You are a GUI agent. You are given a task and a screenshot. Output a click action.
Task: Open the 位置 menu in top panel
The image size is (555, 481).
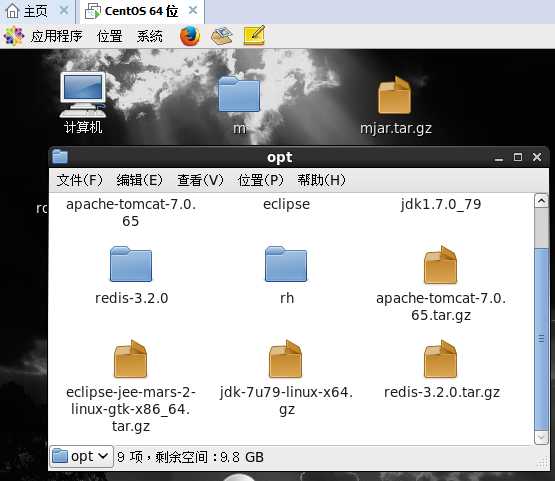[110, 36]
